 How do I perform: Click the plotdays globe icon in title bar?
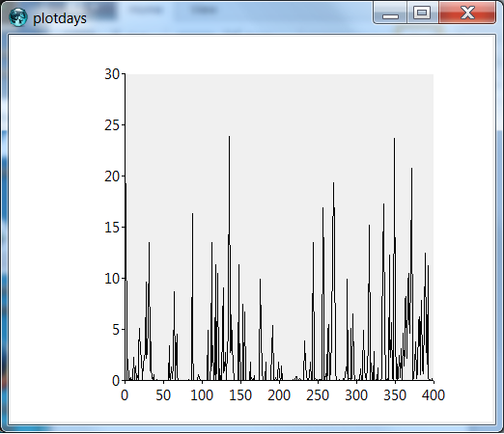[x=17, y=17]
